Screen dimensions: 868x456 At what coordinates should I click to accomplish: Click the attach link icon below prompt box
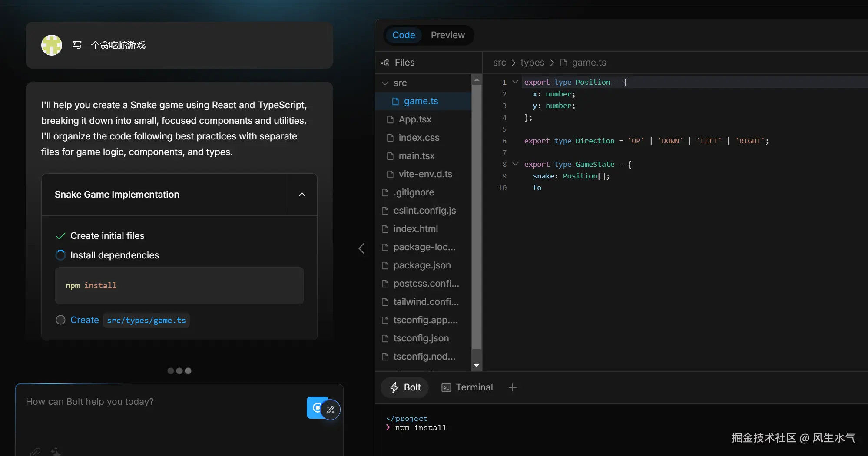point(36,452)
